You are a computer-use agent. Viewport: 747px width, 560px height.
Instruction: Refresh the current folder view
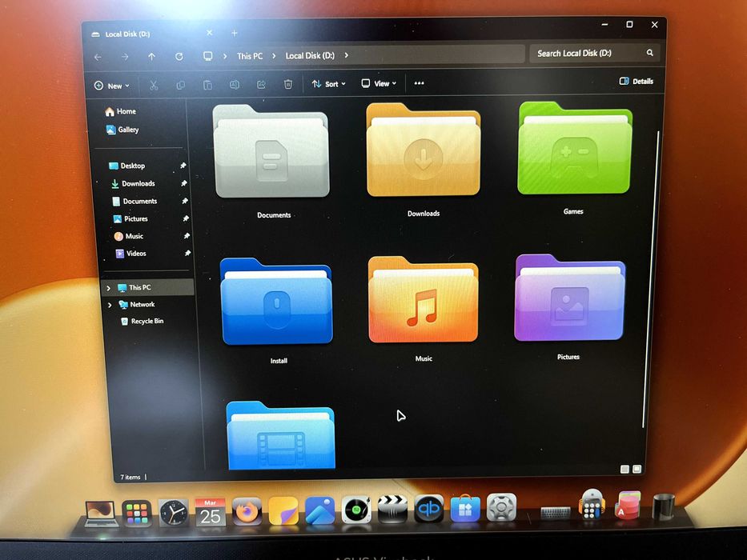click(x=179, y=57)
